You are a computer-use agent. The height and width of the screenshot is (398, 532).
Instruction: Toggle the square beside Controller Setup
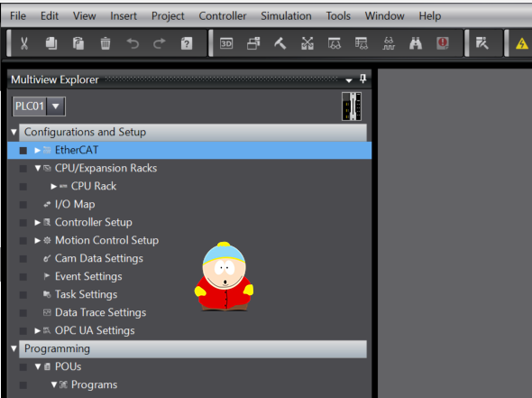[23, 222]
